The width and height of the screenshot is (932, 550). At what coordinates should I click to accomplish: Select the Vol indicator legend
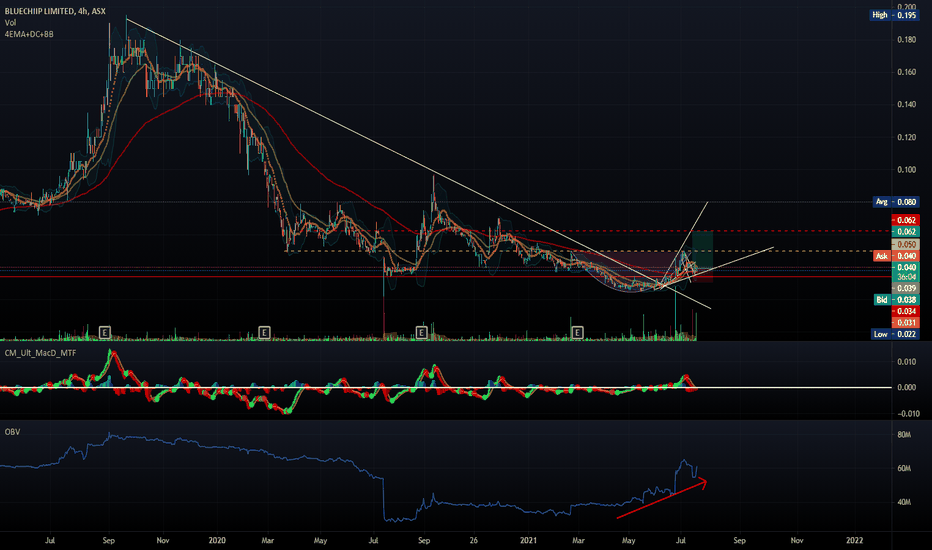click(10, 23)
